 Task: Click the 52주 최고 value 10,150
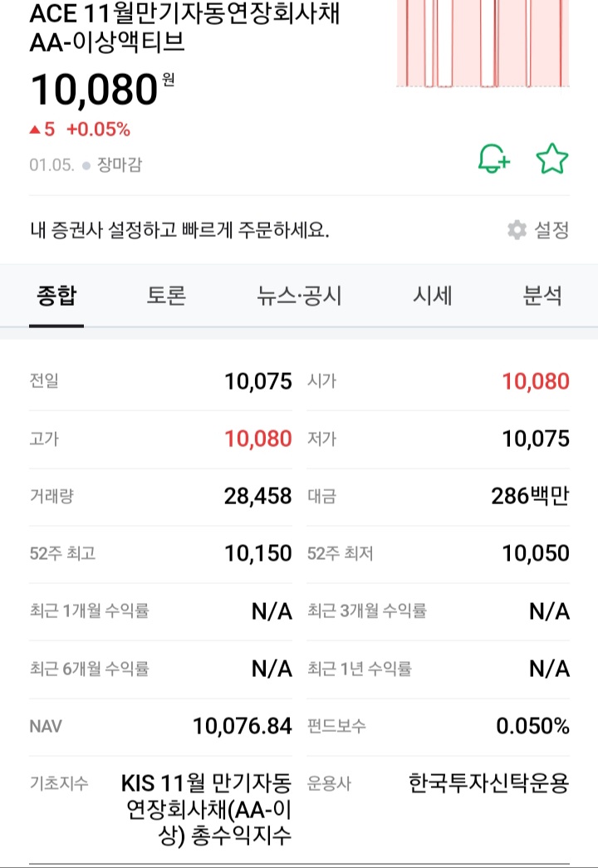[258, 553]
